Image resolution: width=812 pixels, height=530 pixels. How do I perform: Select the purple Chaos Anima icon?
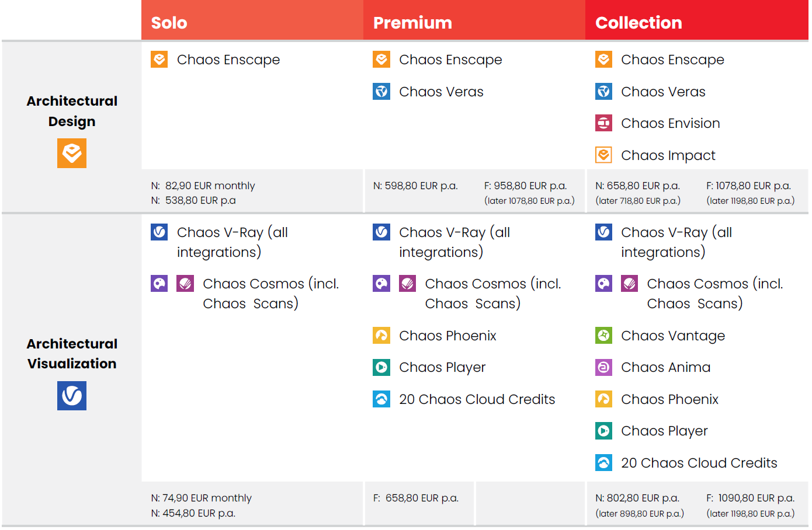click(603, 367)
